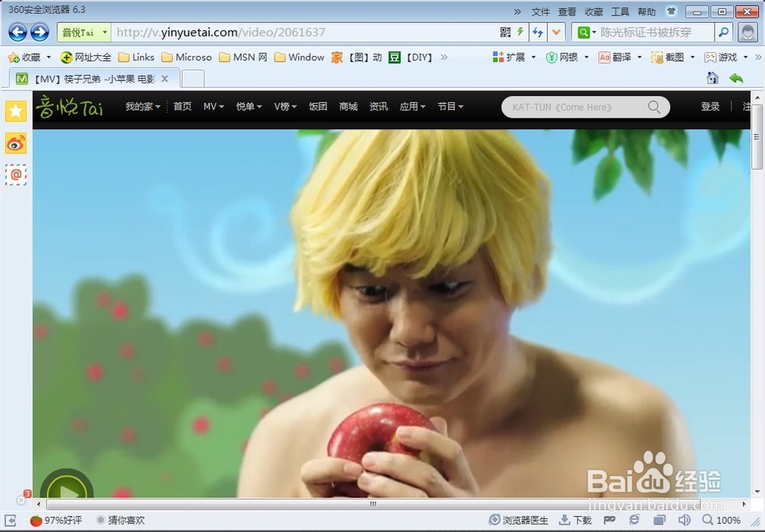The height and width of the screenshot is (532, 765).
Task: Open the 网址大全 bookmark
Action: [86, 57]
